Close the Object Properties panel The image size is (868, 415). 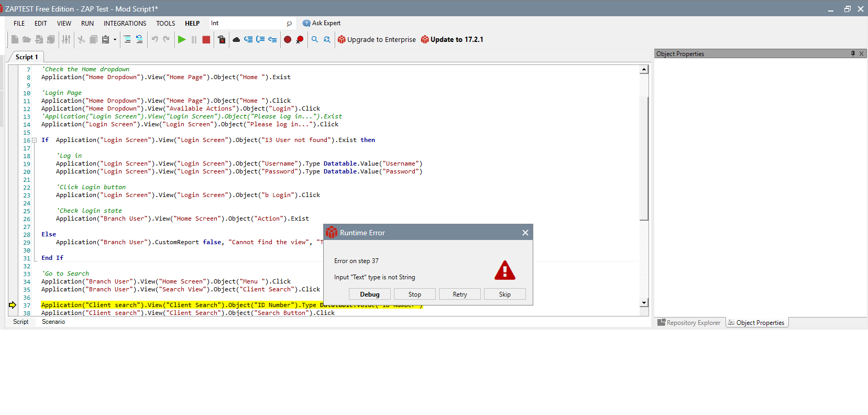861,53
